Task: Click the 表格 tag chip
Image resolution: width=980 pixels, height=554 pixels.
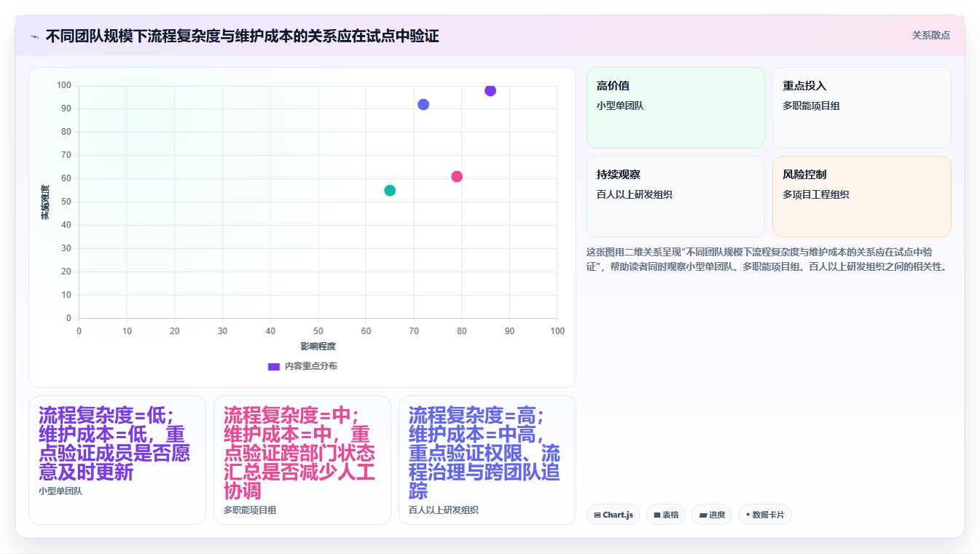Action: tap(666, 515)
